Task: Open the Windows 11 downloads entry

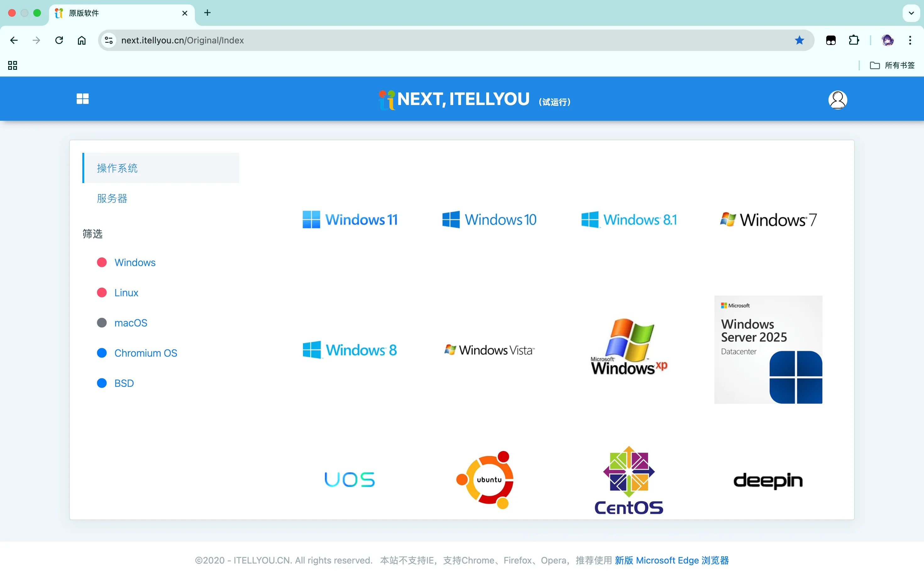Action: 350,220
